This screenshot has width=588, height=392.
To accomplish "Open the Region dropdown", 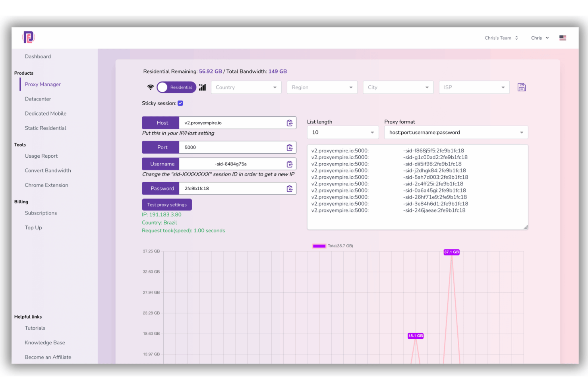I will (322, 87).
